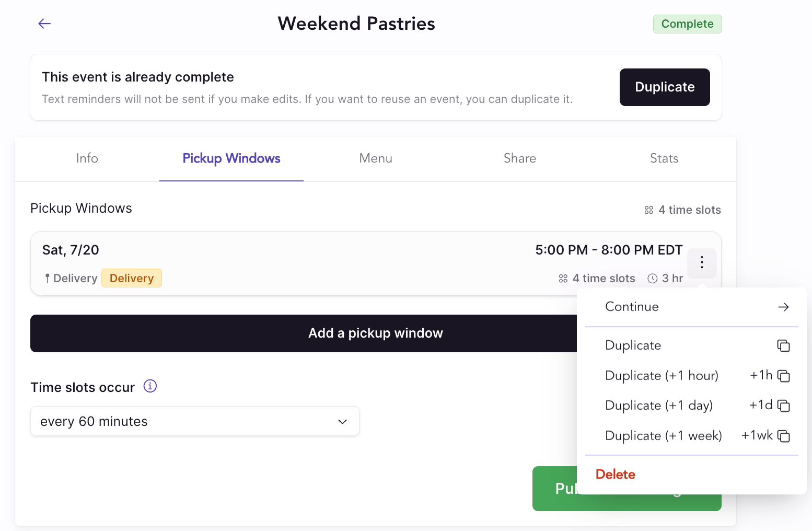Switch to the Info tab
Viewport: 812px width, 531px height.
click(x=87, y=158)
